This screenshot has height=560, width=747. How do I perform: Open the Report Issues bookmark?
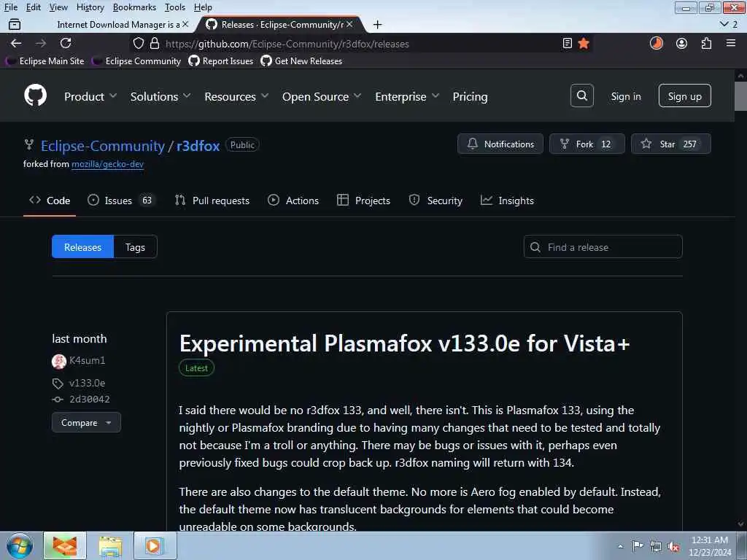click(221, 61)
